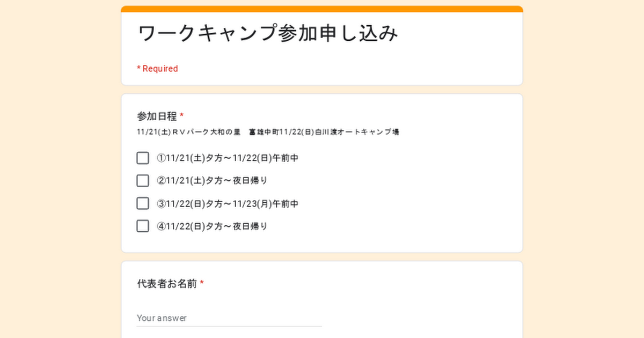Focus the 代表者お名前 answer input field
644x338 pixels.
click(229, 318)
